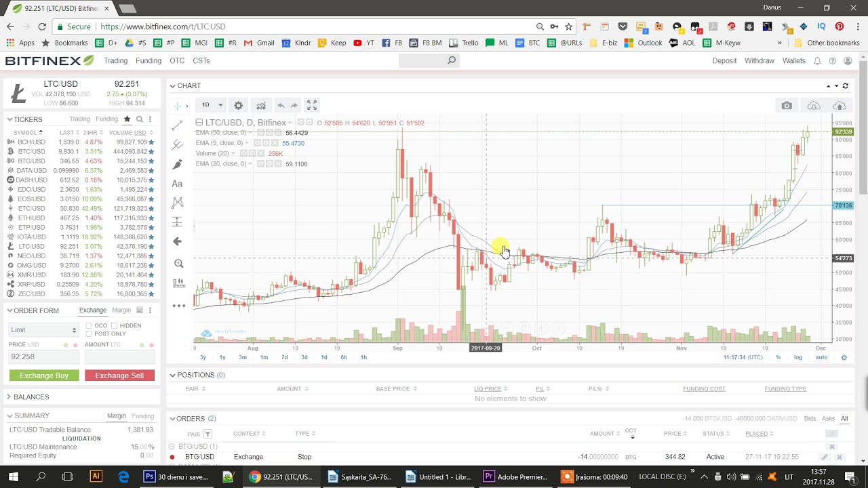Enable the HIDDEN order checkbox
This screenshot has width=868, height=488.
point(115,326)
